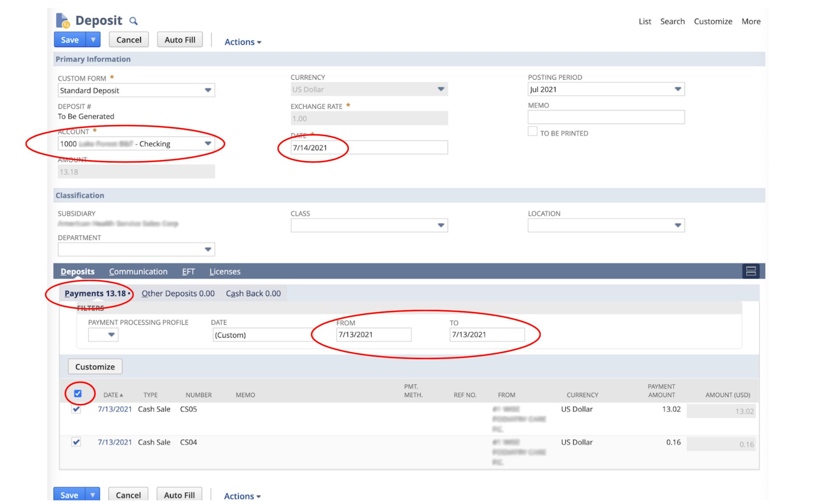Open the CS04 payment via its 7/13/2021 date link
The width and height of the screenshot is (814, 504).
pos(115,442)
